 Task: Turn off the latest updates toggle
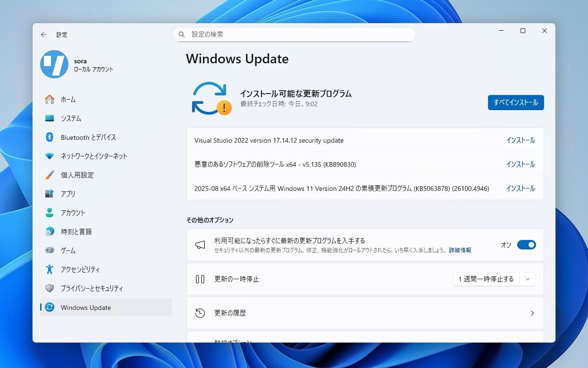(x=526, y=245)
